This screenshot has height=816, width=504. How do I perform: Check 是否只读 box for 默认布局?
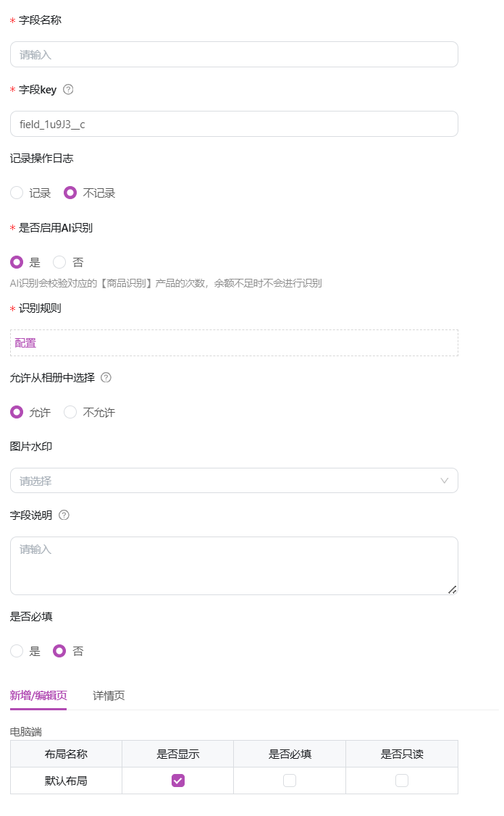pyautogui.click(x=402, y=781)
